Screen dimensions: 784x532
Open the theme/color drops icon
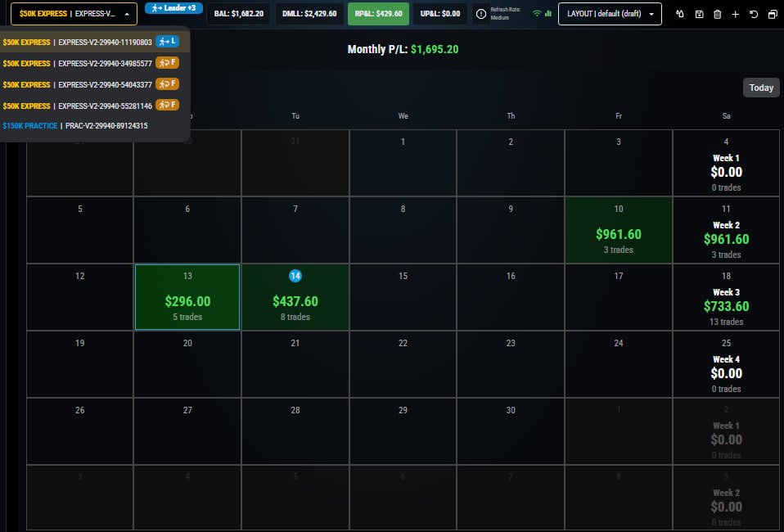click(679, 14)
